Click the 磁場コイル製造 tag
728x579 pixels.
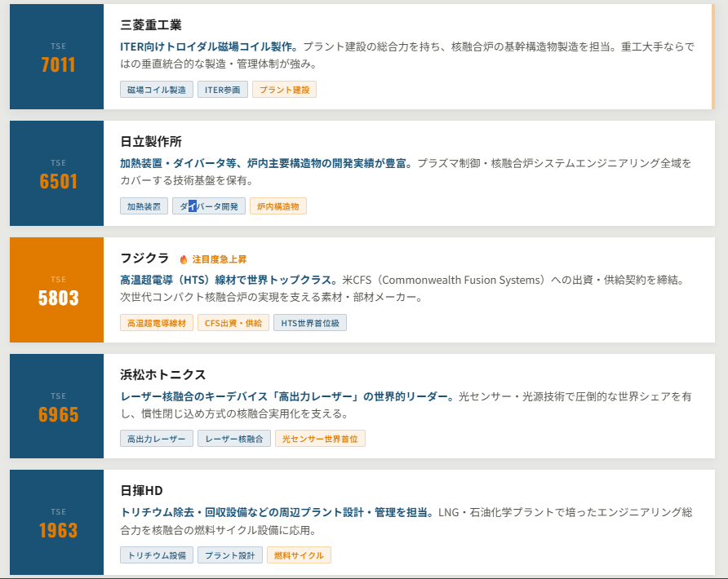157,90
